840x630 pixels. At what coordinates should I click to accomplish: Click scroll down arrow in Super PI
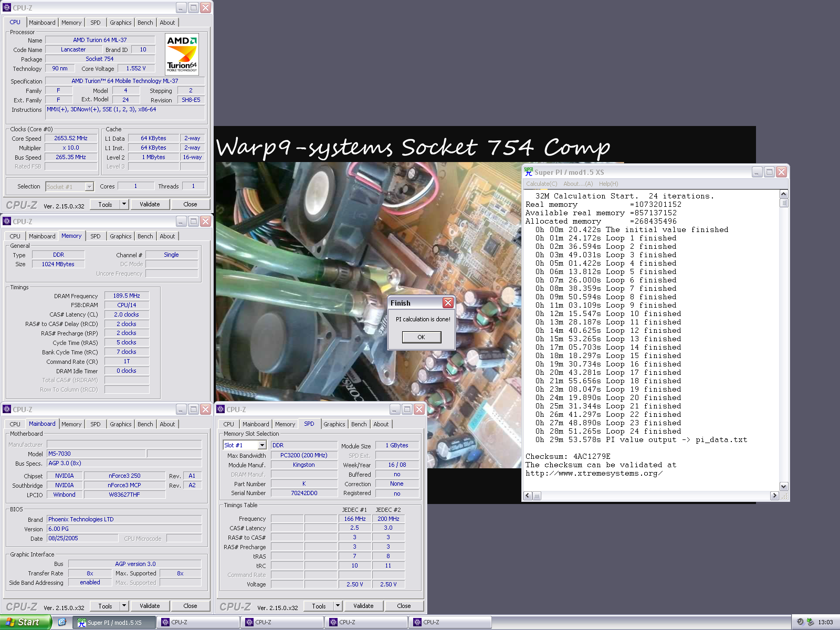pos(784,486)
